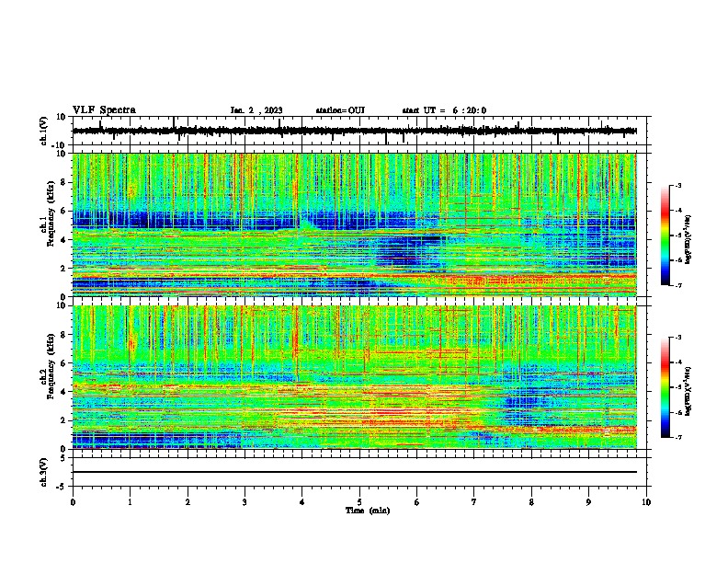Viewport: 728px width, 563px height.
Task: Click the ch.2 color bar "log(PSD)" label
Action: pyautogui.click(x=688, y=391)
